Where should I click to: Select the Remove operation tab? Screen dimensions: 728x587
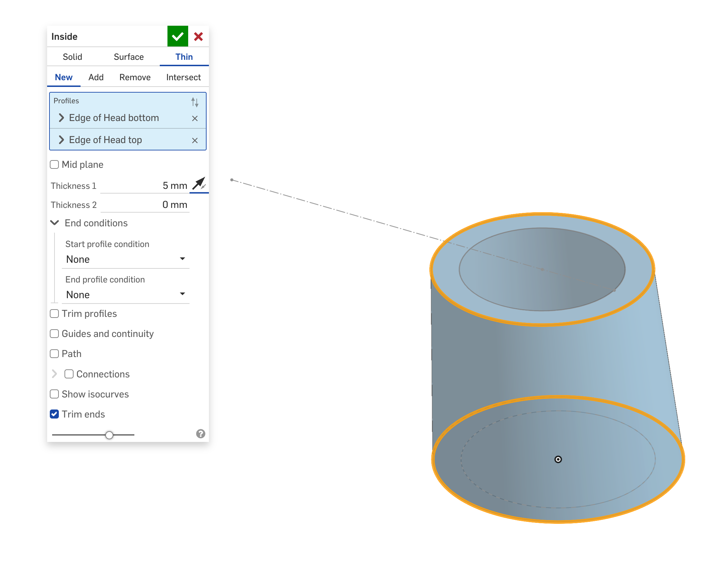click(135, 78)
